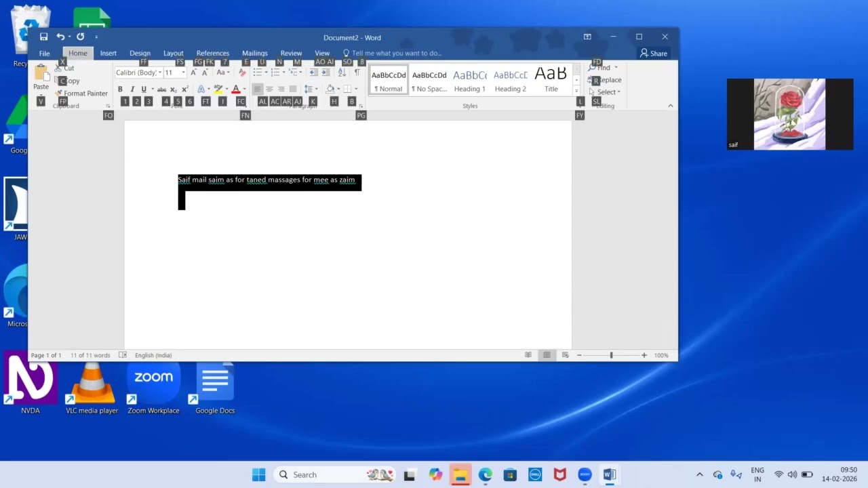The height and width of the screenshot is (488, 868).
Task: Shrink the font size
Action: pos(205,73)
